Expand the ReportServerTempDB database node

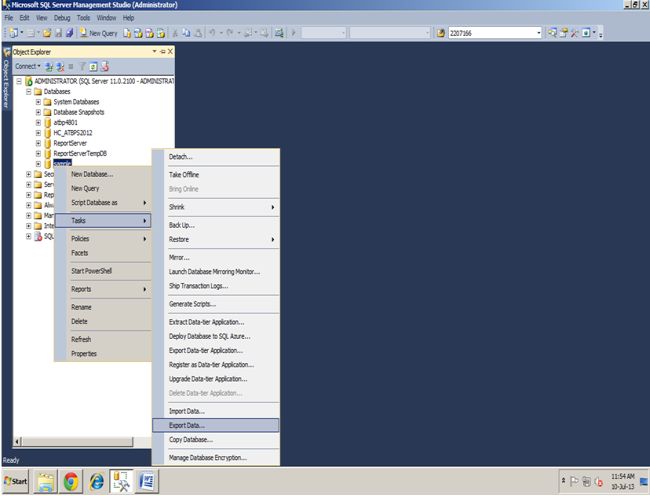tap(38, 154)
